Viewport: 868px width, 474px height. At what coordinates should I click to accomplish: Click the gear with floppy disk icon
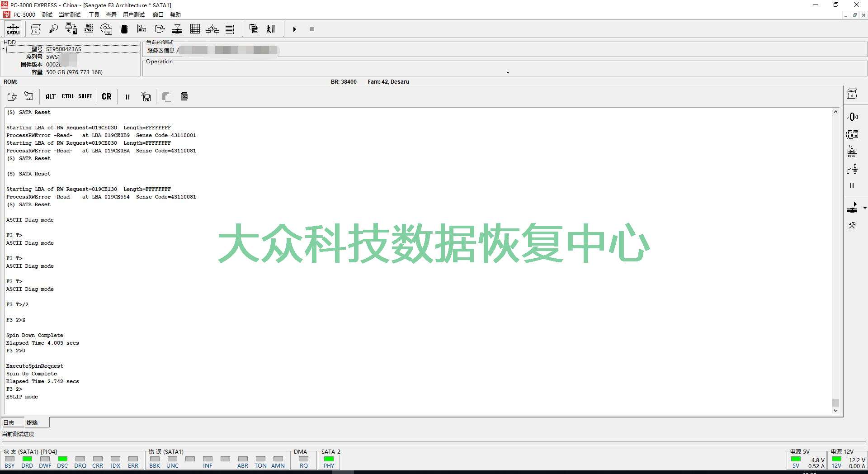[x=106, y=29]
